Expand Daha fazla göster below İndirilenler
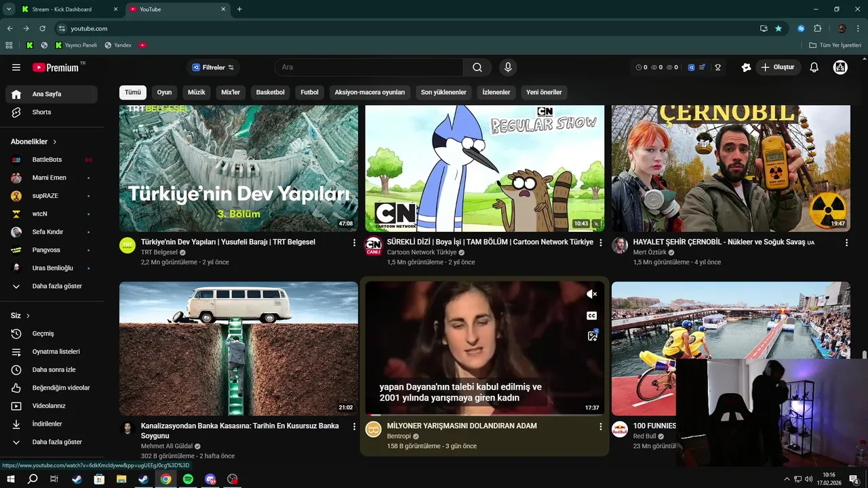The height and width of the screenshot is (488, 868). click(51, 442)
